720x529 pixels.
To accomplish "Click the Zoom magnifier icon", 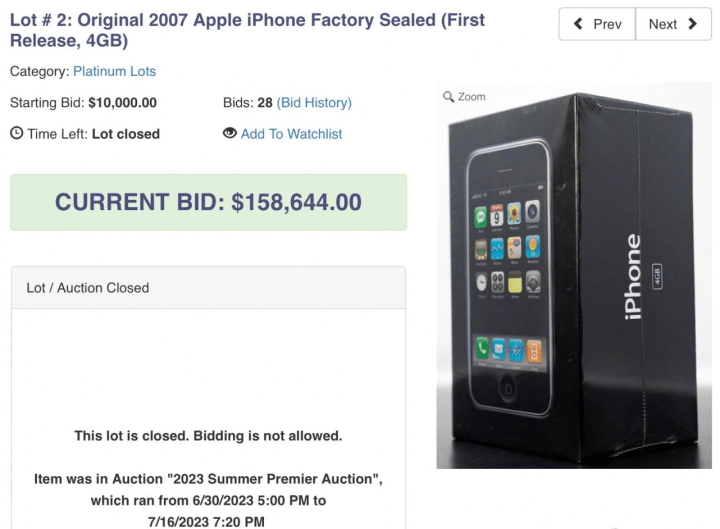I will coord(449,97).
